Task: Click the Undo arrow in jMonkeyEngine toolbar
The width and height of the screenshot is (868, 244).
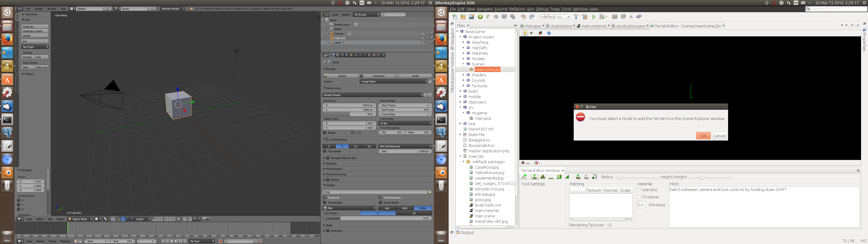Action: tap(523, 17)
